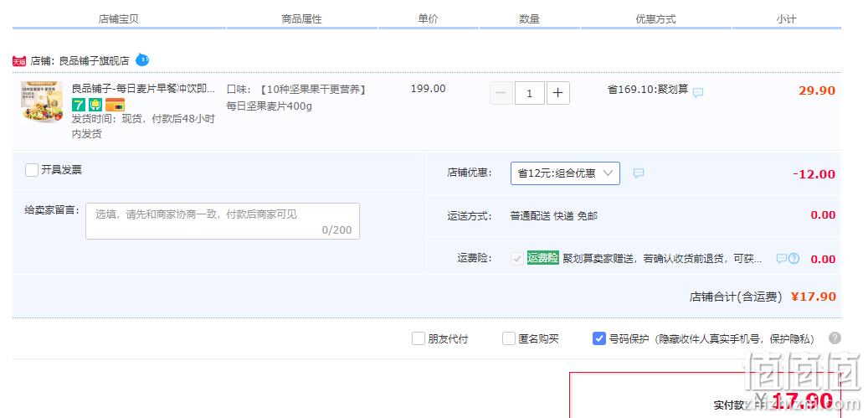Open the store link 良品铺子旗舰店

point(94,61)
